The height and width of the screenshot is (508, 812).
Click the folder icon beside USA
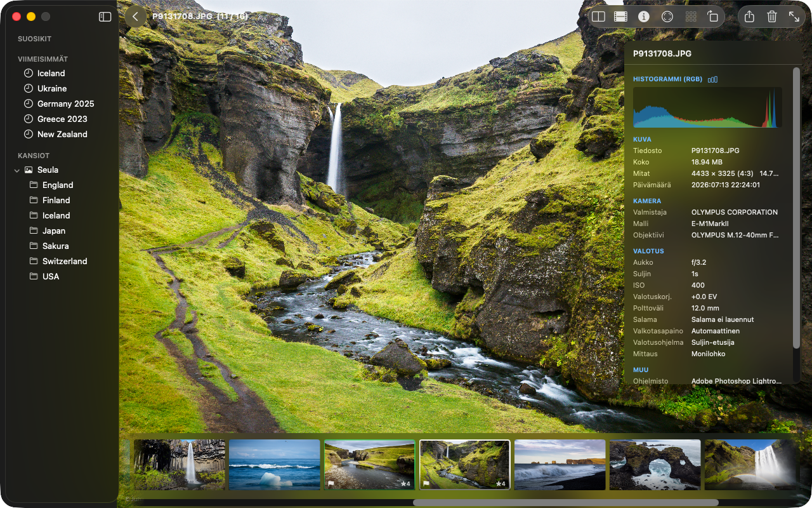(x=34, y=276)
